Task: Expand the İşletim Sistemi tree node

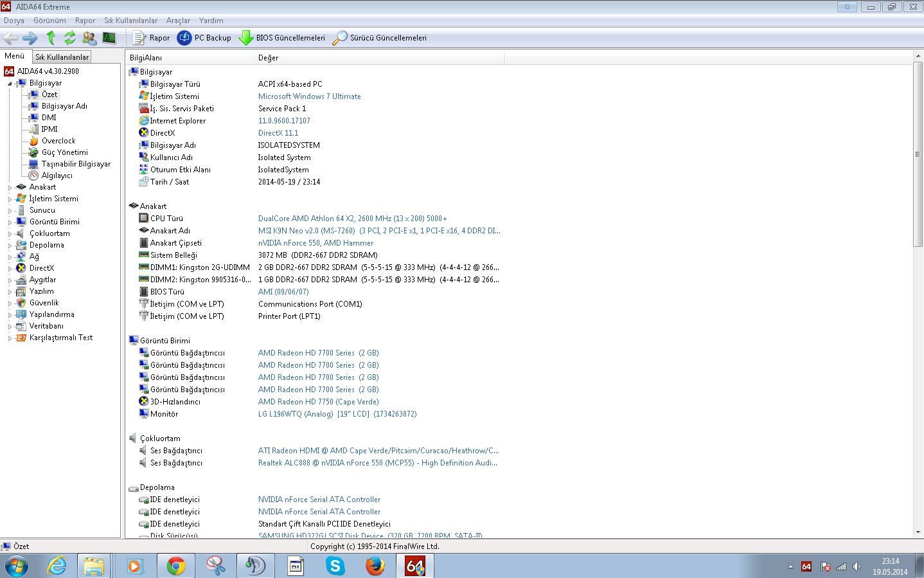Action: [10, 199]
